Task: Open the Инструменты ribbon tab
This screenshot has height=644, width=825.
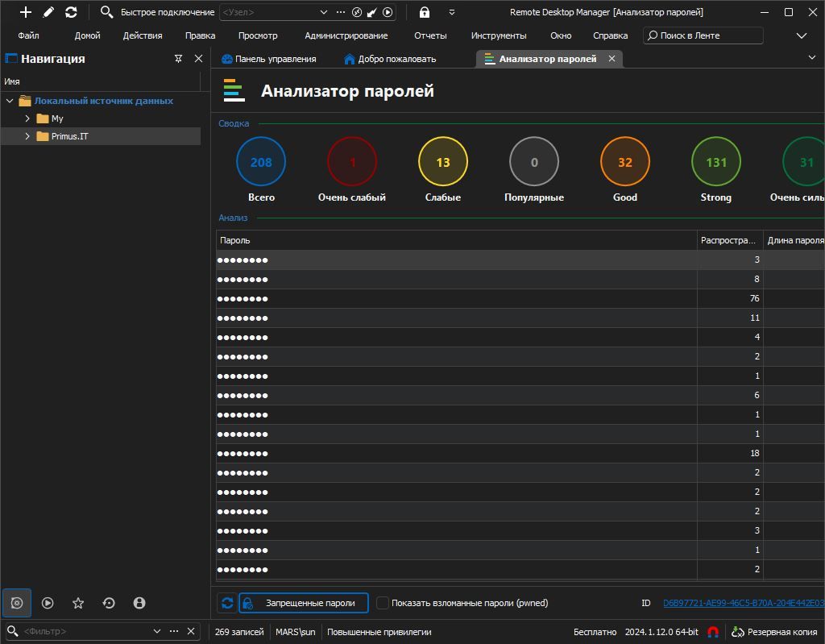Action: point(499,35)
